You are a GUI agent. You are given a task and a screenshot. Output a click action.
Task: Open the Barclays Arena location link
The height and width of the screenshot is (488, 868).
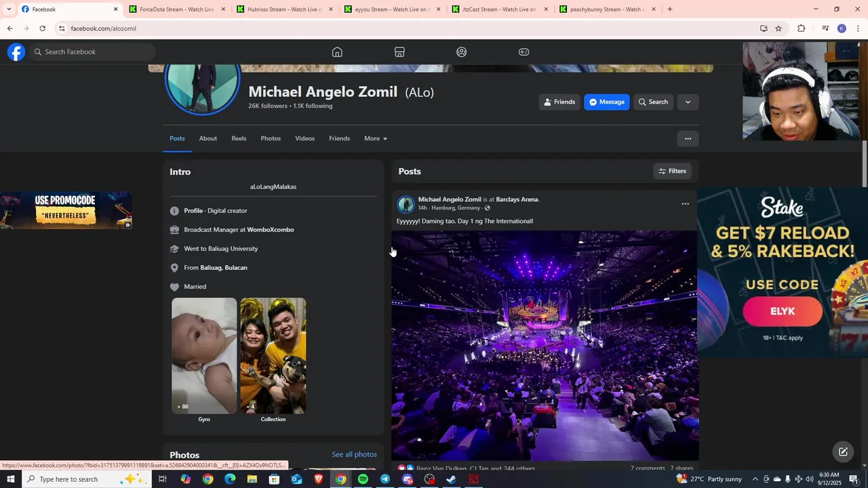click(517, 200)
